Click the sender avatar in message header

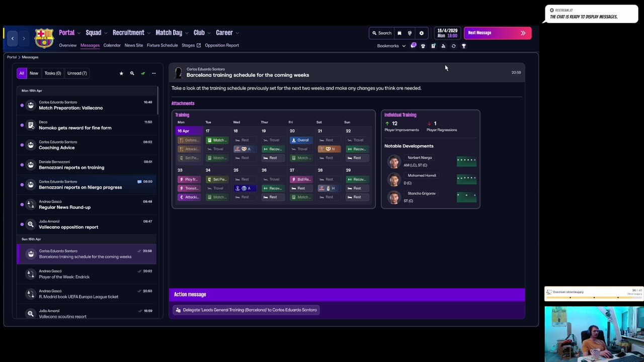pos(178,72)
